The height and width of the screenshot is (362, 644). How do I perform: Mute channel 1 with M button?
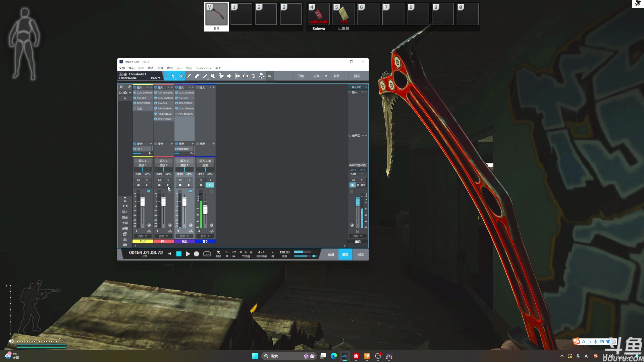tap(138, 180)
